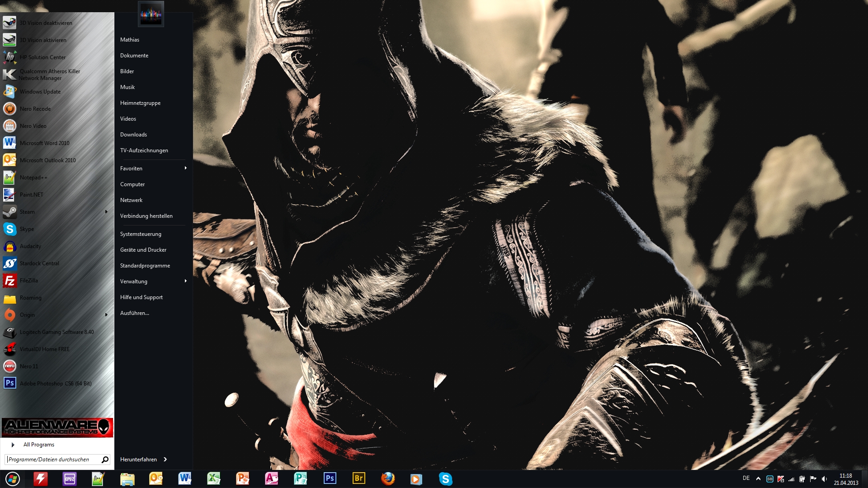
Task: Open Nero Video
Action: pyautogui.click(x=57, y=126)
